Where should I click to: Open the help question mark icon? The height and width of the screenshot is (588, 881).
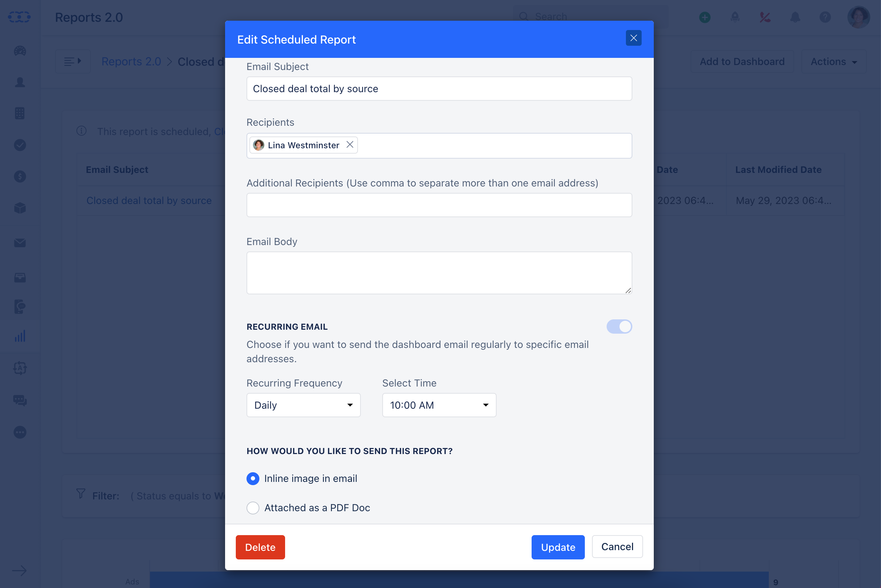click(825, 17)
